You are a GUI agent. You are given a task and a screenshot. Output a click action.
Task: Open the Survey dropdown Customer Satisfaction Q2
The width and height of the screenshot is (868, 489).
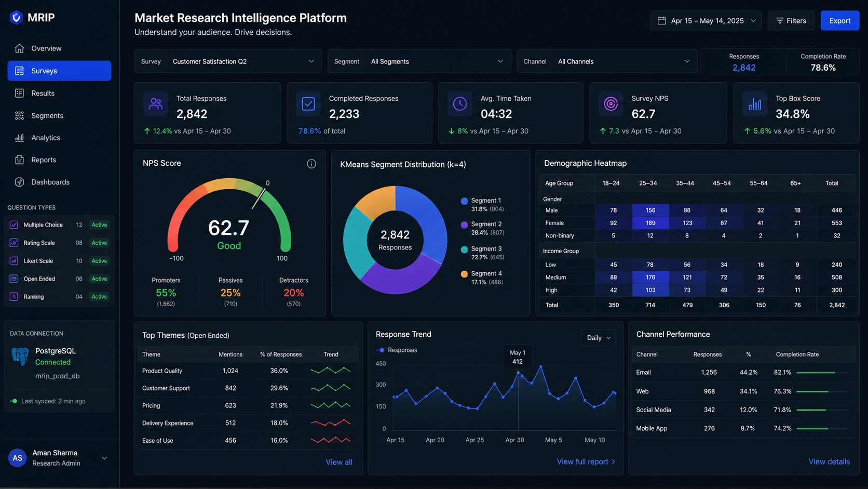point(228,61)
